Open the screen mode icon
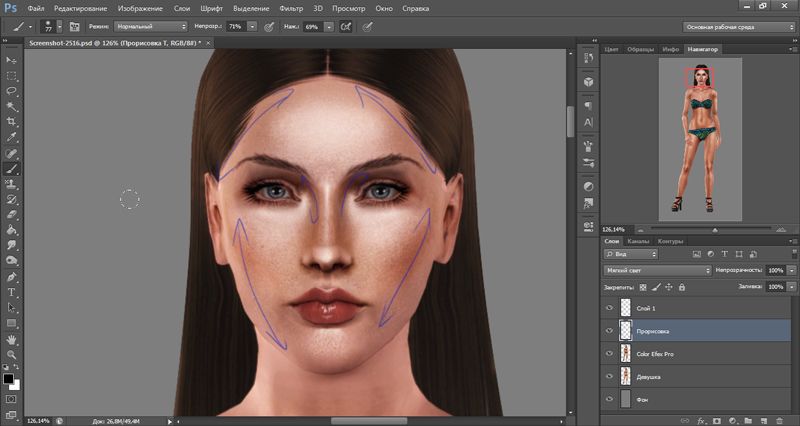This screenshot has width=800, height=426. coord(11,415)
